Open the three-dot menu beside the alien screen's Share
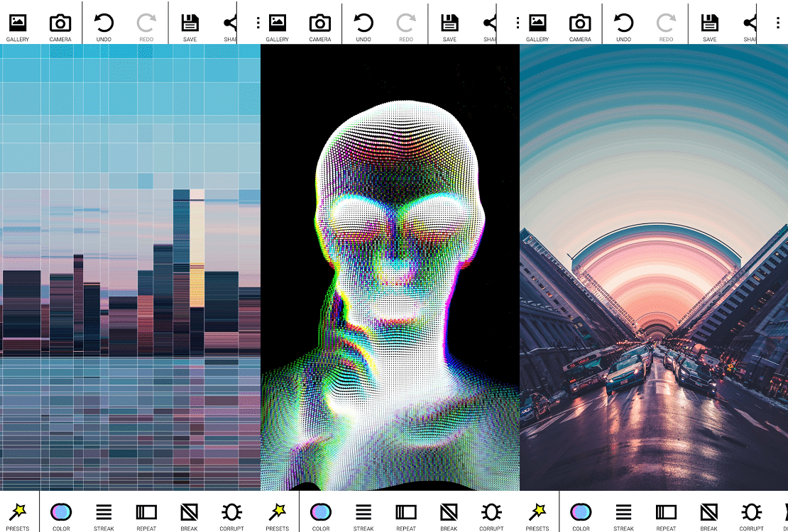Viewport: 788px width, 532px height. pyautogui.click(x=518, y=23)
